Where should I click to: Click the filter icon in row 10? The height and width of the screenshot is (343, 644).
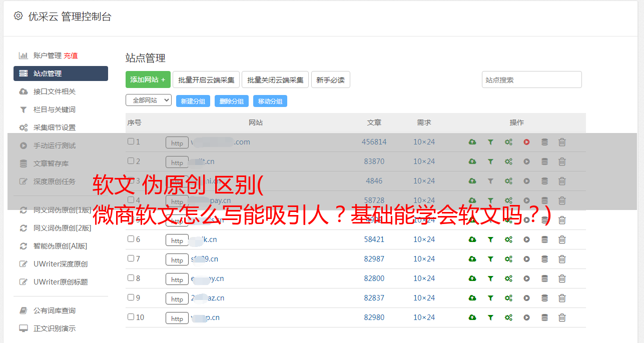(x=490, y=317)
